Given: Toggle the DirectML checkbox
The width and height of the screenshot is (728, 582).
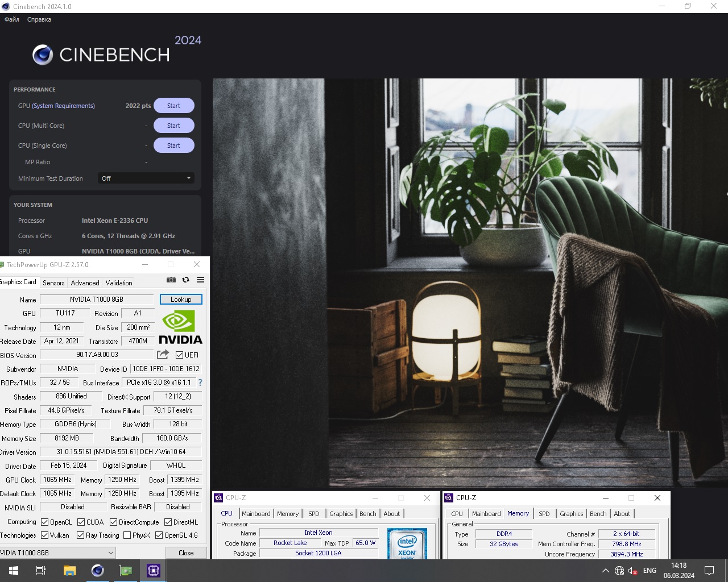Looking at the screenshot, I should click(168, 522).
